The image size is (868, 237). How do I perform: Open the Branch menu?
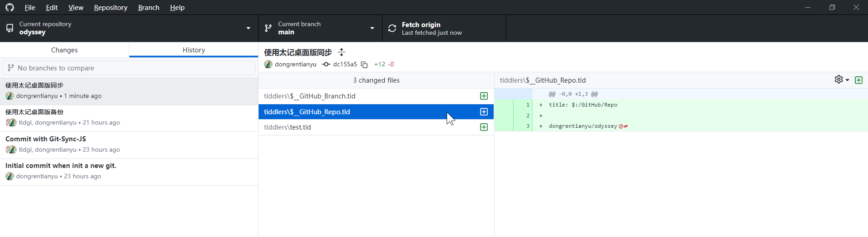point(149,8)
